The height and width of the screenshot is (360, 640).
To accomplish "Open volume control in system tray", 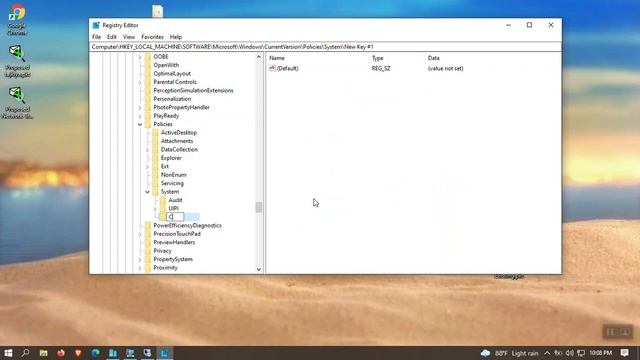I will [x=570, y=353].
